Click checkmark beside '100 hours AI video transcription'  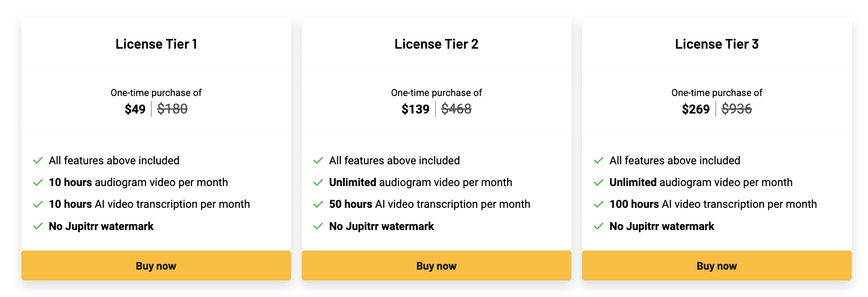pyautogui.click(x=599, y=204)
